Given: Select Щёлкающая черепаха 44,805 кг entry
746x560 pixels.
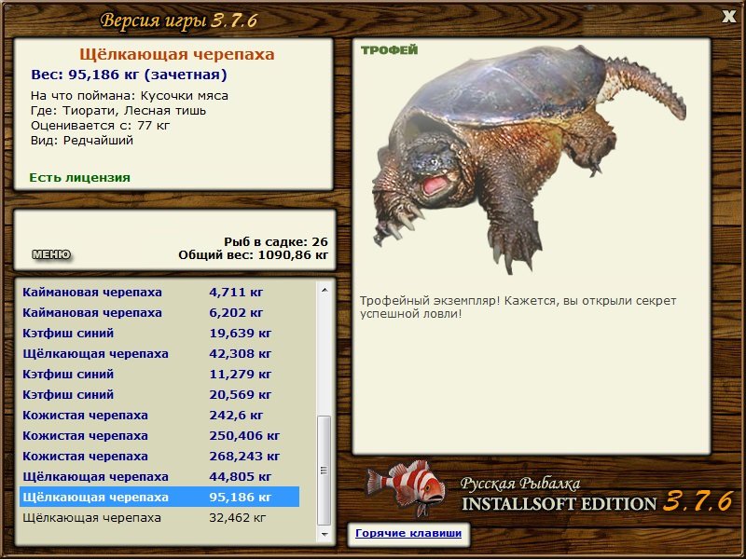Looking at the screenshot, I should (x=159, y=476).
